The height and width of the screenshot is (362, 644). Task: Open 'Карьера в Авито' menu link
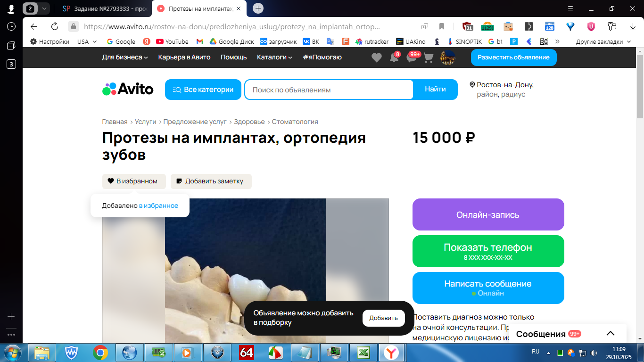tap(184, 57)
